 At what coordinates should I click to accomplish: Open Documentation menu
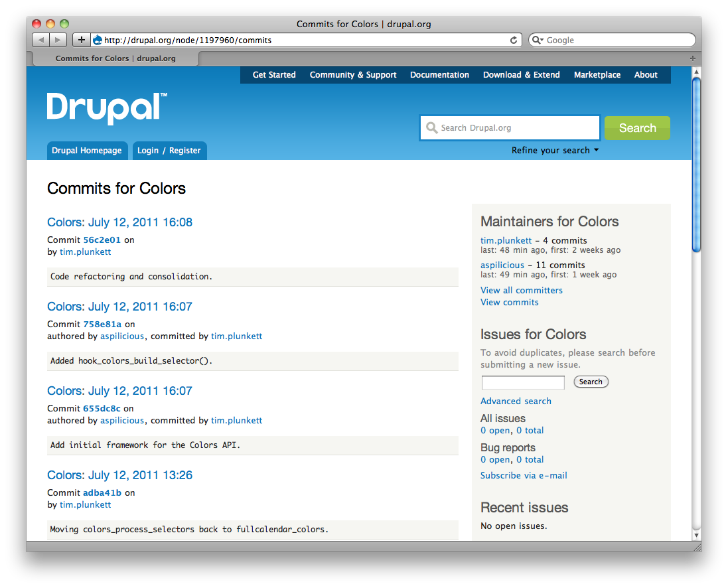tap(439, 75)
